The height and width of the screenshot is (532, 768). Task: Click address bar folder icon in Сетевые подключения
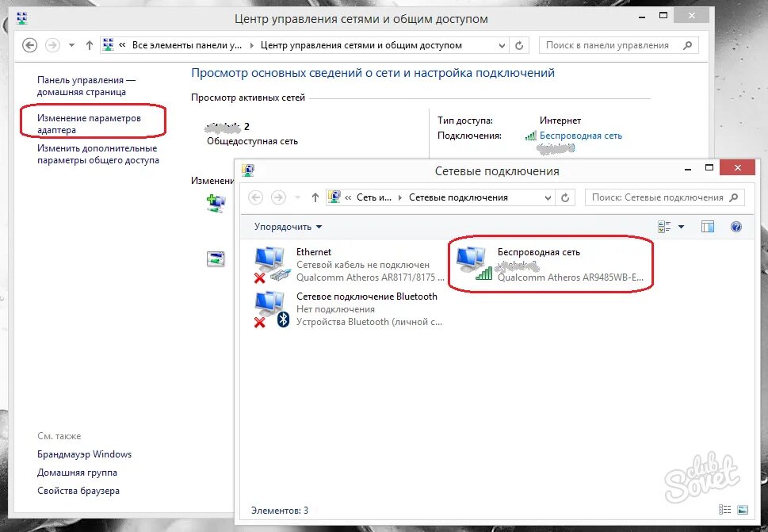pos(334,197)
